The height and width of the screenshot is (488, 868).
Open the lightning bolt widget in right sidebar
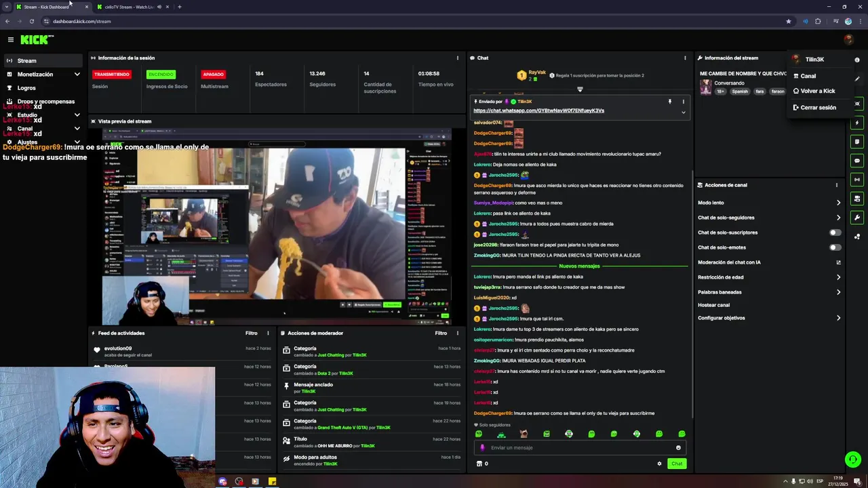857,123
